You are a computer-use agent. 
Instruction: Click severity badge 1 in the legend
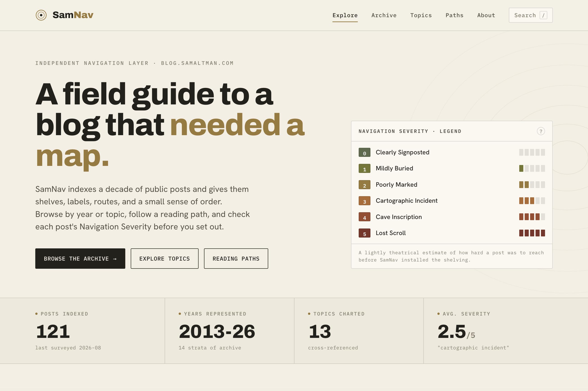[x=364, y=168]
